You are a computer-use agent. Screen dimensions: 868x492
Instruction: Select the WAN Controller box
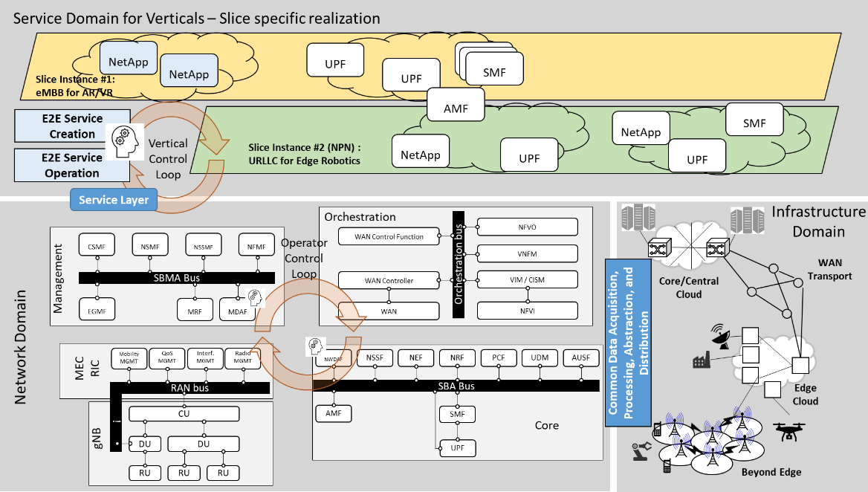tap(388, 280)
